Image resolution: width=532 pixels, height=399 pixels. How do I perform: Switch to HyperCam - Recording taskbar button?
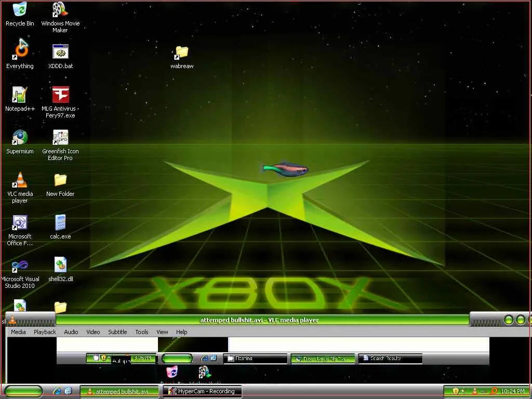202,391
